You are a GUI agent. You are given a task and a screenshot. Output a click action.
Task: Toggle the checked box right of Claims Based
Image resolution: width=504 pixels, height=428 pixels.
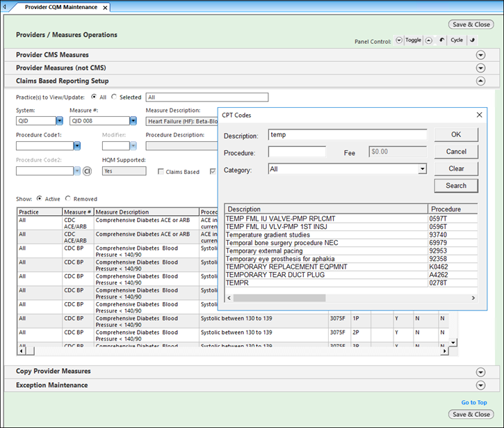(x=213, y=171)
